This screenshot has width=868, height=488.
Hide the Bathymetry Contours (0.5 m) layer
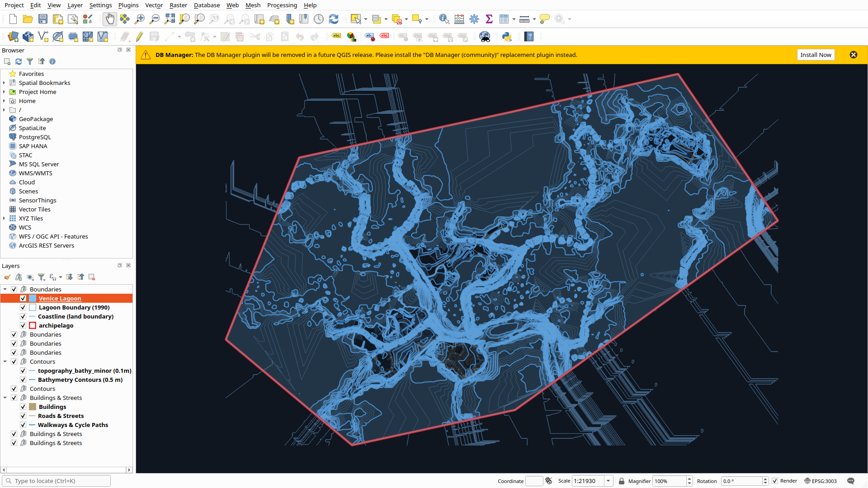23,380
